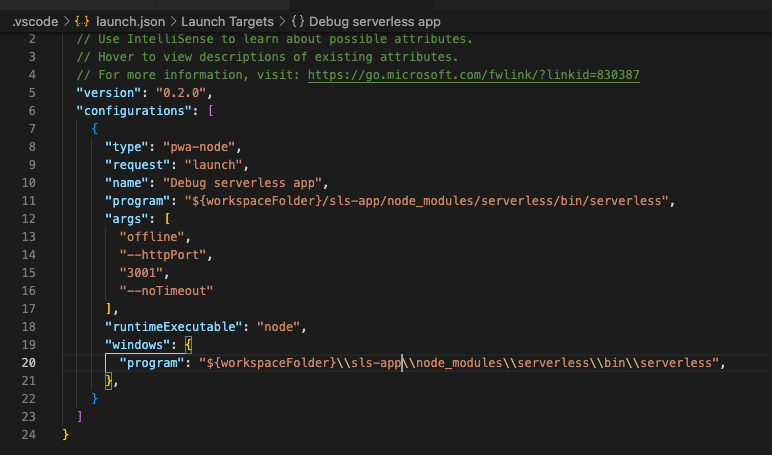
Task: Click the "offline" argument
Action: (x=152, y=237)
